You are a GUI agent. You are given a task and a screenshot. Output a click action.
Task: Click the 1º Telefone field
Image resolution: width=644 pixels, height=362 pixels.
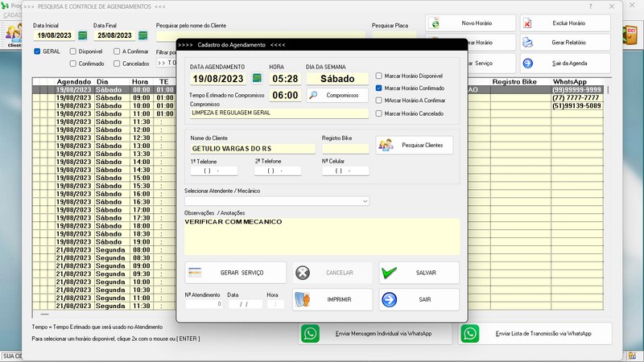pyautogui.click(x=214, y=171)
